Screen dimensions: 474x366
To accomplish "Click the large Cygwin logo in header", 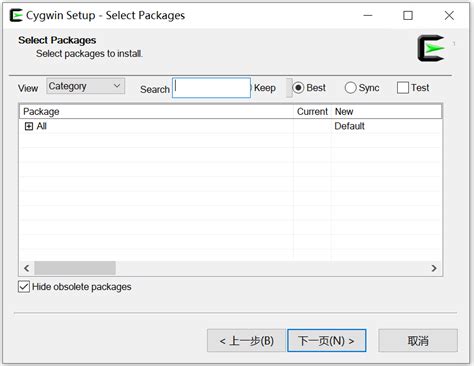I will pos(431,48).
